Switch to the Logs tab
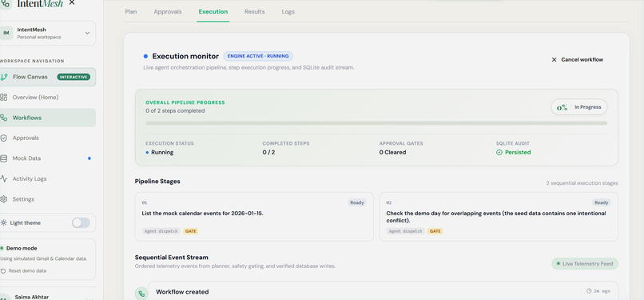The width and height of the screenshot is (644, 300). (288, 11)
